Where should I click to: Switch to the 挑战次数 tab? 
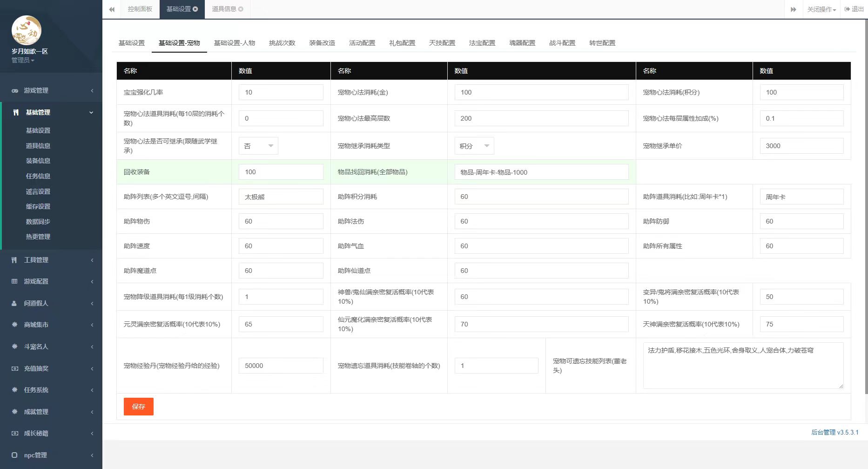(x=282, y=43)
